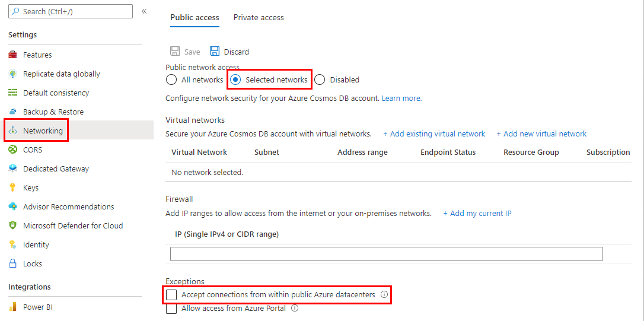Click the Discard icon in toolbar

[x=215, y=52]
